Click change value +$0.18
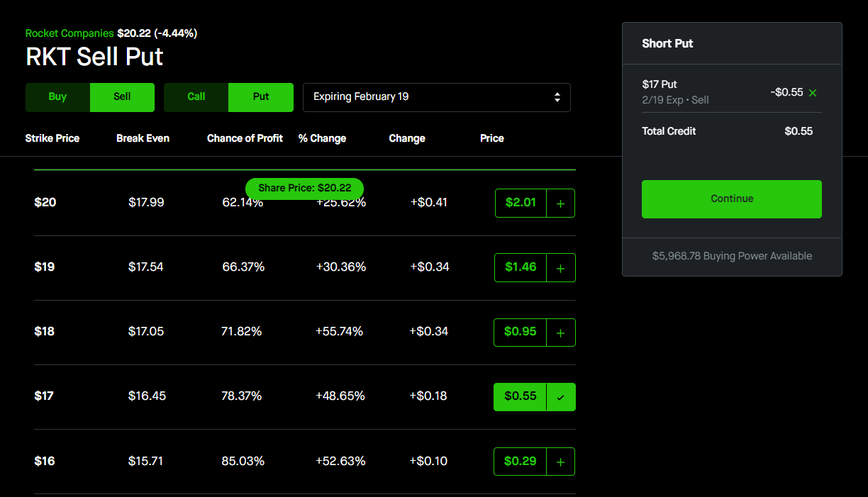 click(x=428, y=396)
